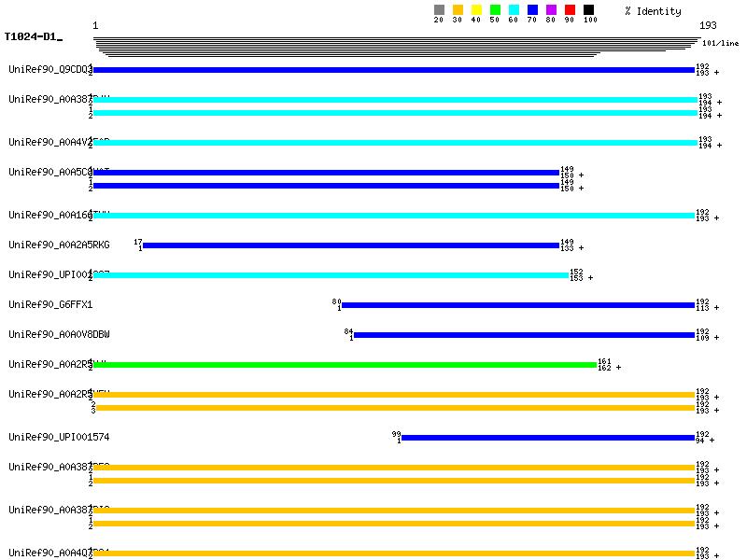Click the blue bar starting at position 80
Image resolution: width=747 pixels, height=560 pixels.
point(518,305)
